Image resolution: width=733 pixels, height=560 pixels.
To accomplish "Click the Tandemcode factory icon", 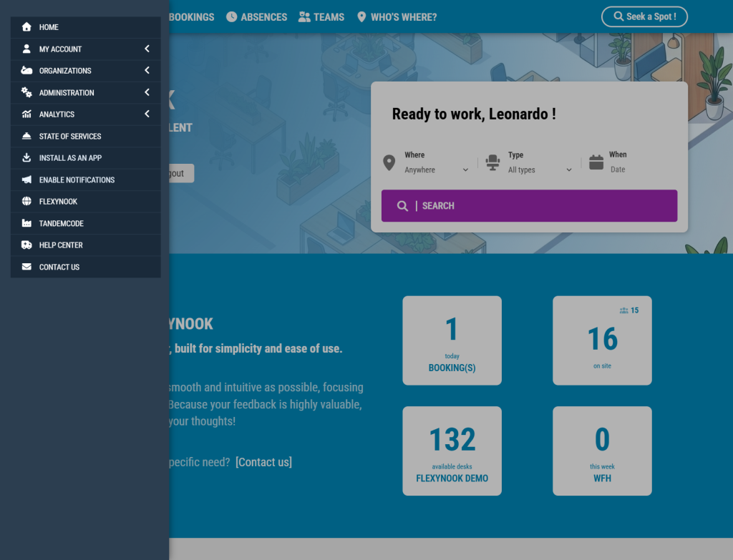I will point(26,223).
